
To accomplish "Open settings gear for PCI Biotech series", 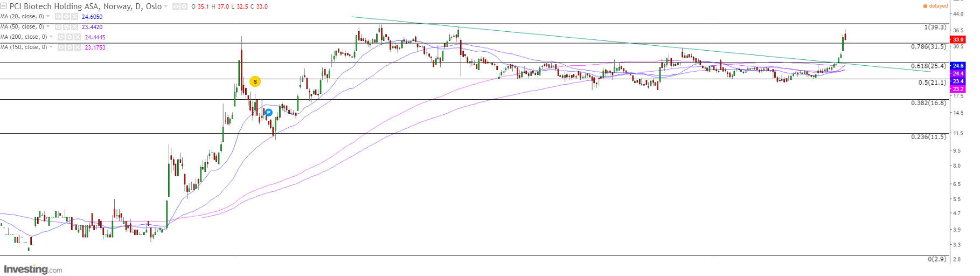I will 184,6.
